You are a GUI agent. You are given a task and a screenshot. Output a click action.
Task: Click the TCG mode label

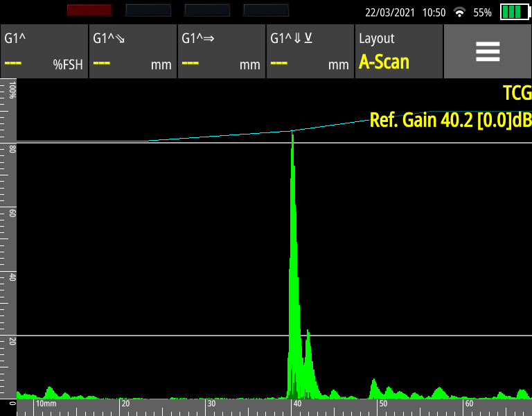pos(517,93)
